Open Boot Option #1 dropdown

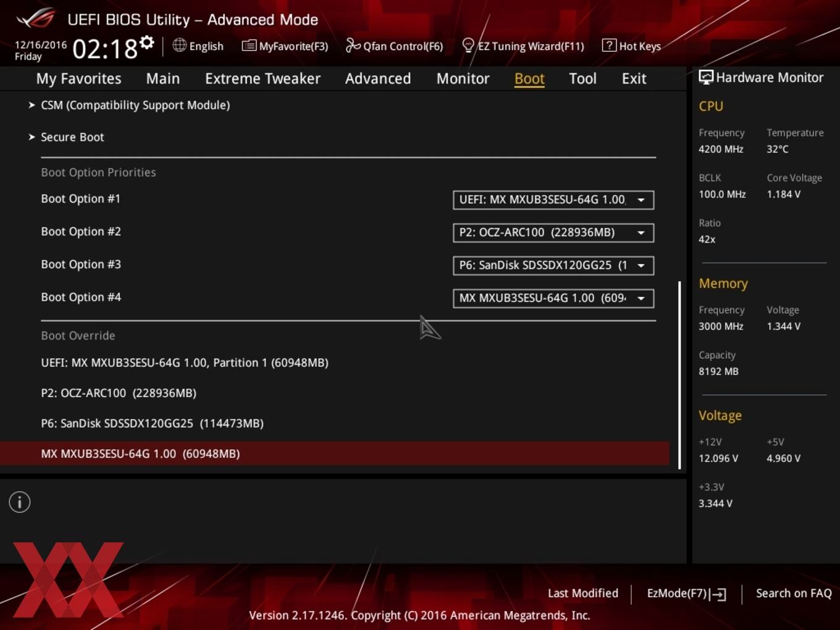pos(553,199)
